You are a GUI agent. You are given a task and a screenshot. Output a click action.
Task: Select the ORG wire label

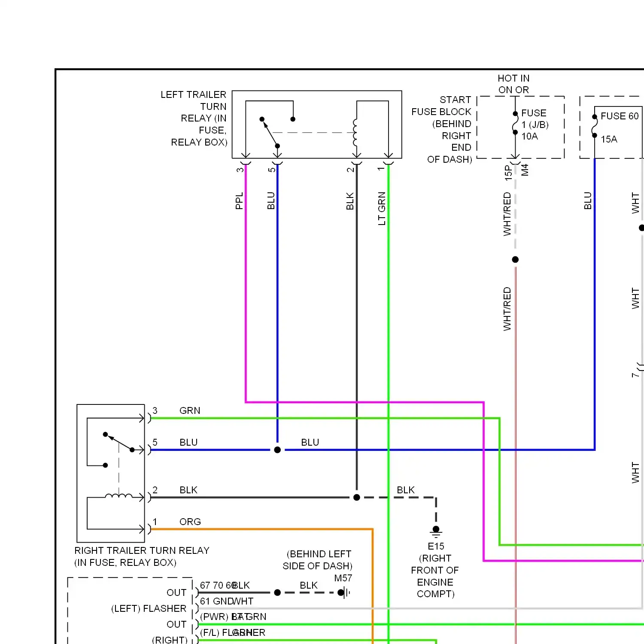190,522
